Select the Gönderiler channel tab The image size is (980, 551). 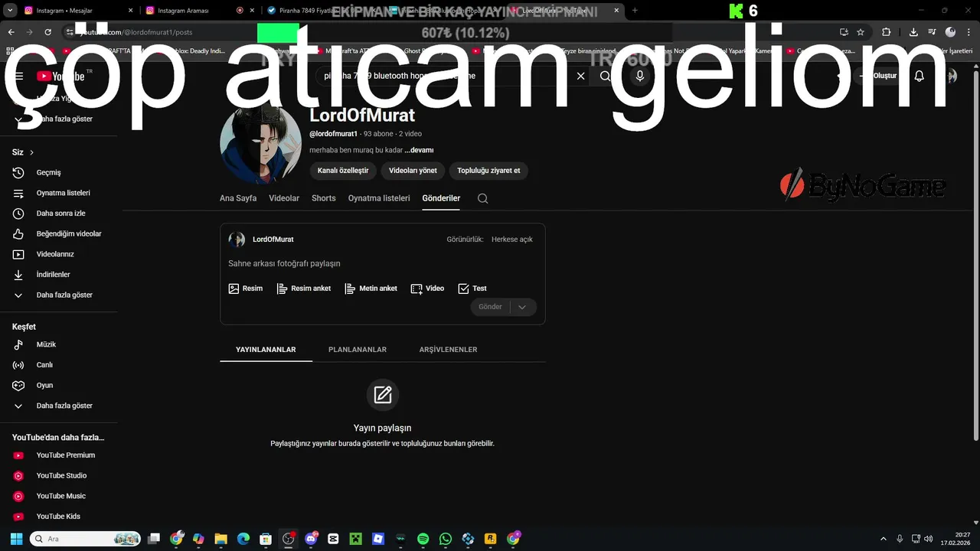click(441, 198)
